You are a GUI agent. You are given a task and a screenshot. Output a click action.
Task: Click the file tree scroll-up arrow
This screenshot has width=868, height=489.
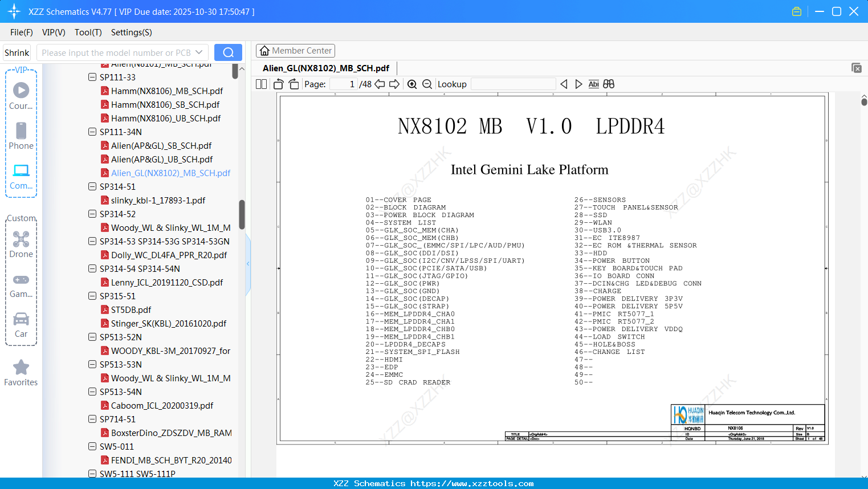pos(242,69)
